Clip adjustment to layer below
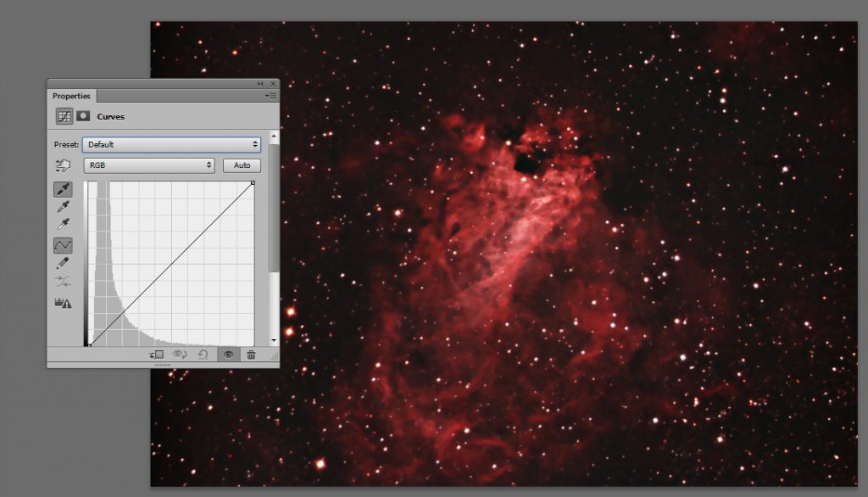This screenshot has height=497, width=868. [x=157, y=355]
